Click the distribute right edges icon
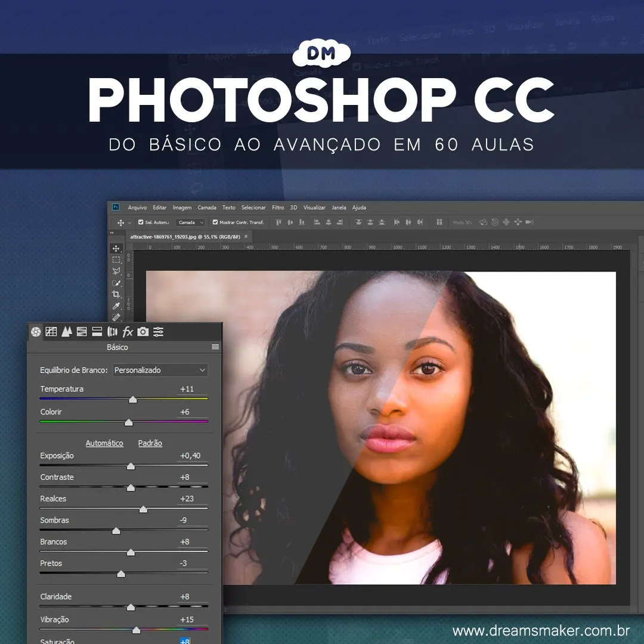Image resolution: width=644 pixels, height=644 pixels. tap(420, 222)
